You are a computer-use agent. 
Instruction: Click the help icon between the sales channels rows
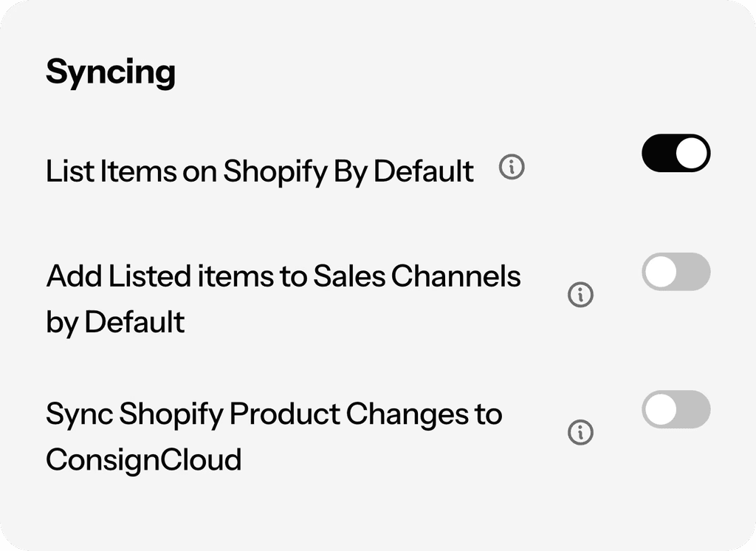580,295
